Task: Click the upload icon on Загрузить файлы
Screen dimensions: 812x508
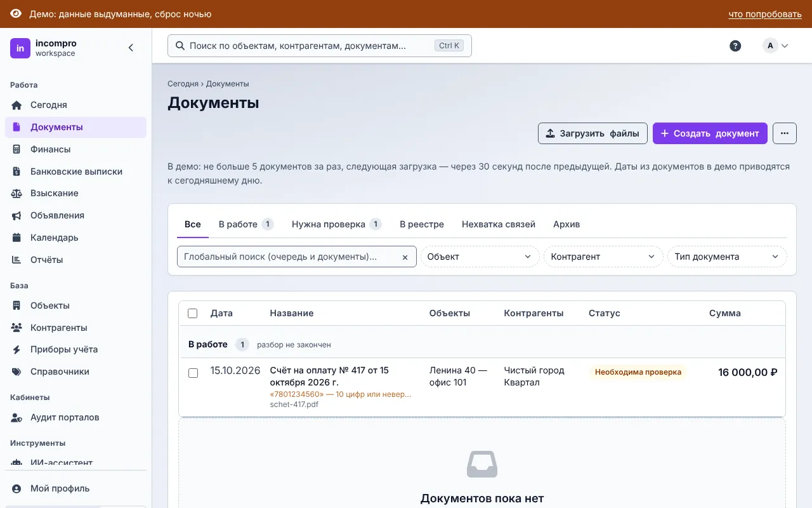Action: click(x=550, y=133)
